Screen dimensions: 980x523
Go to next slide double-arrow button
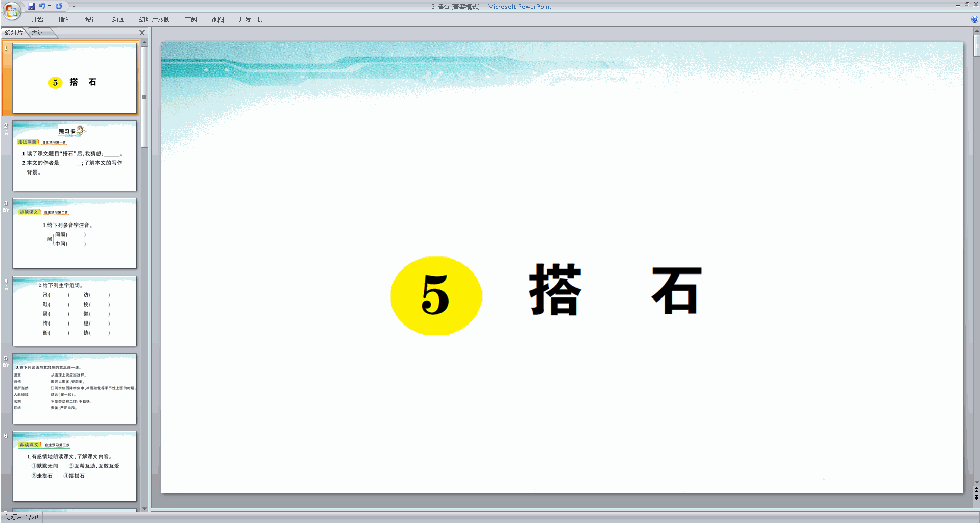[x=976, y=497]
